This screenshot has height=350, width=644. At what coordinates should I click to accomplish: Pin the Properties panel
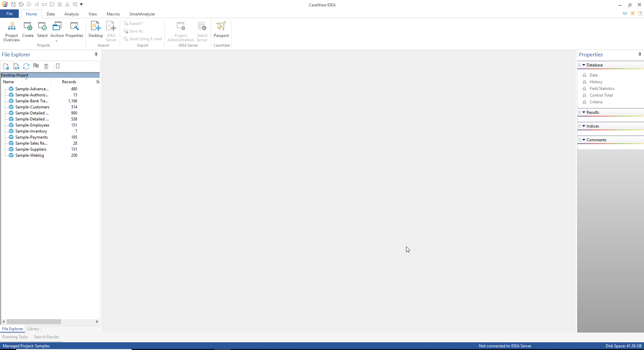(640, 54)
